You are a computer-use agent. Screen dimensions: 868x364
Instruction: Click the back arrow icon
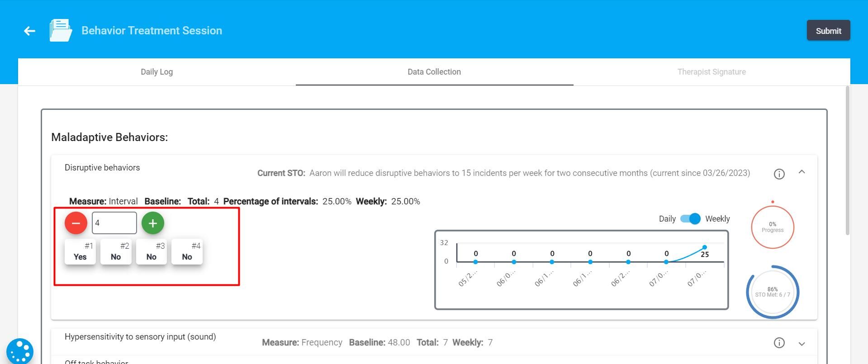29,31
